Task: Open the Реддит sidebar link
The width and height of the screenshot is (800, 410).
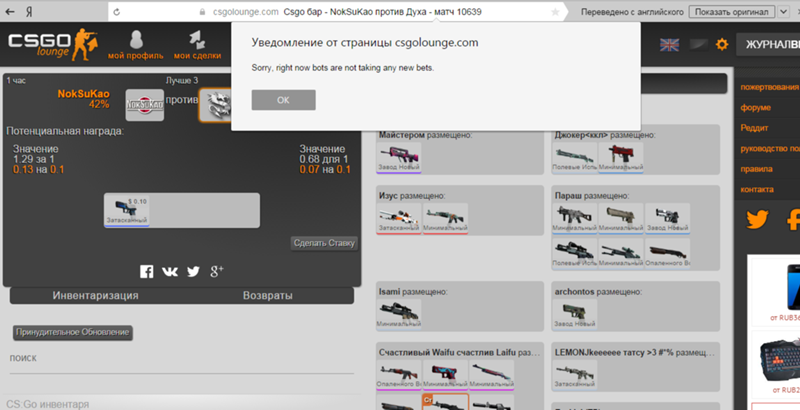Action: (754, 128)
